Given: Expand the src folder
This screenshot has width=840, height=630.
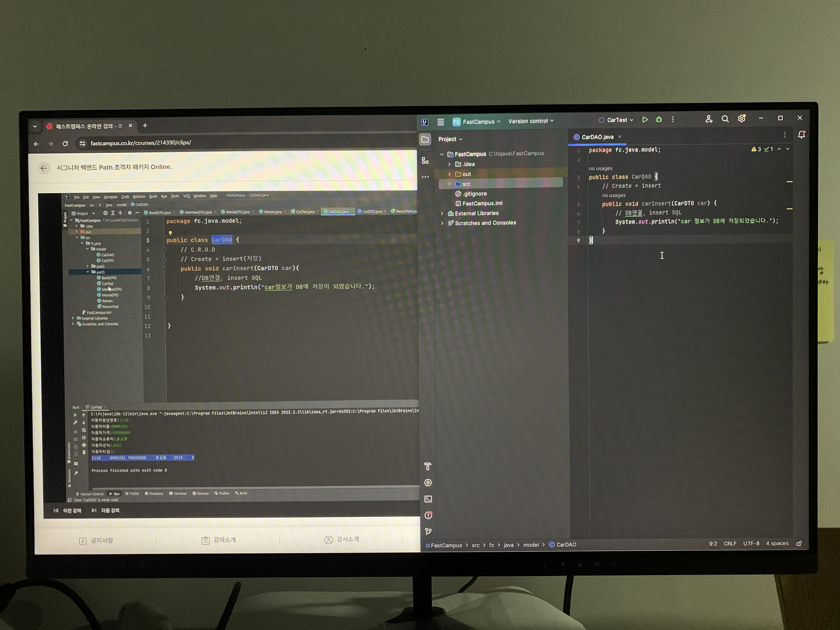Looking at the screenshot, I should [450, 184].
